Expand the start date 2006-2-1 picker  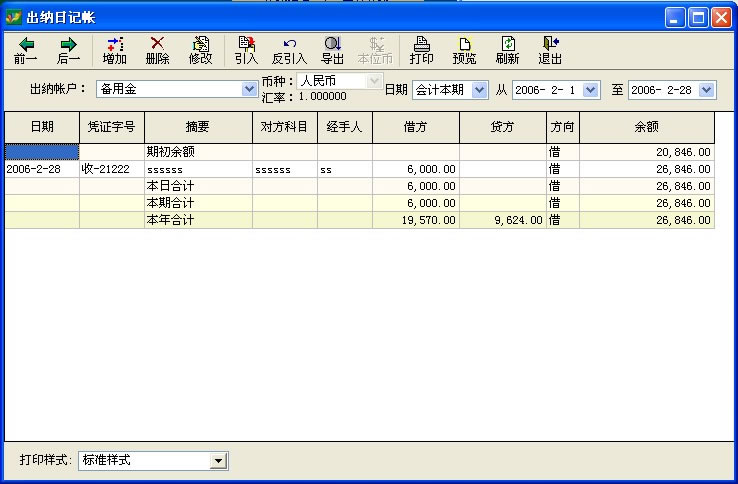[590, 90]
